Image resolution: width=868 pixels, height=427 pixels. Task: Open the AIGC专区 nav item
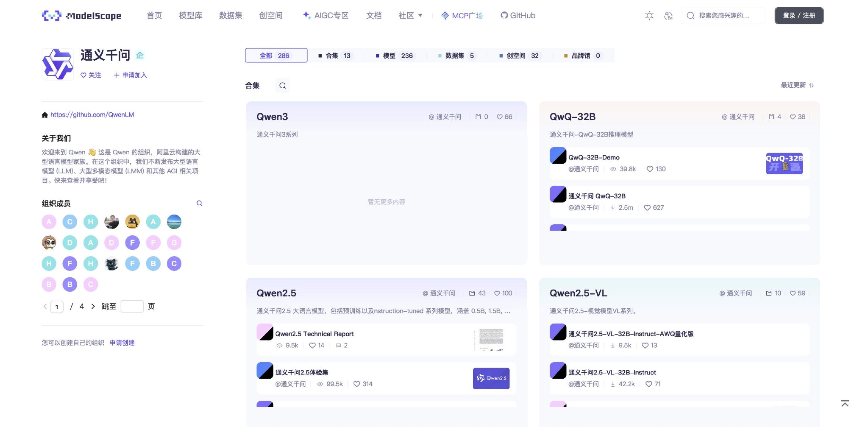point(325,16)
